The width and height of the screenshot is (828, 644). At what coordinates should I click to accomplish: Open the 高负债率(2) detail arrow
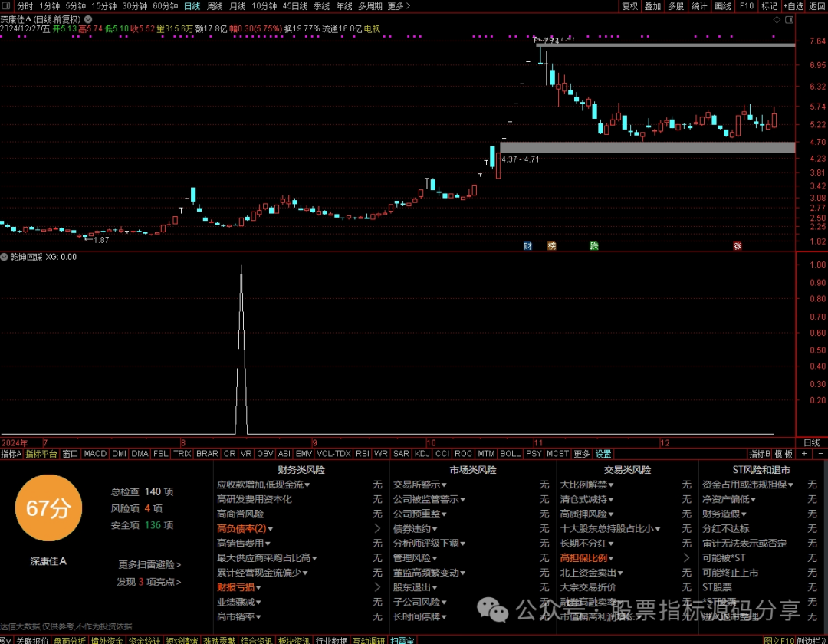377,528
